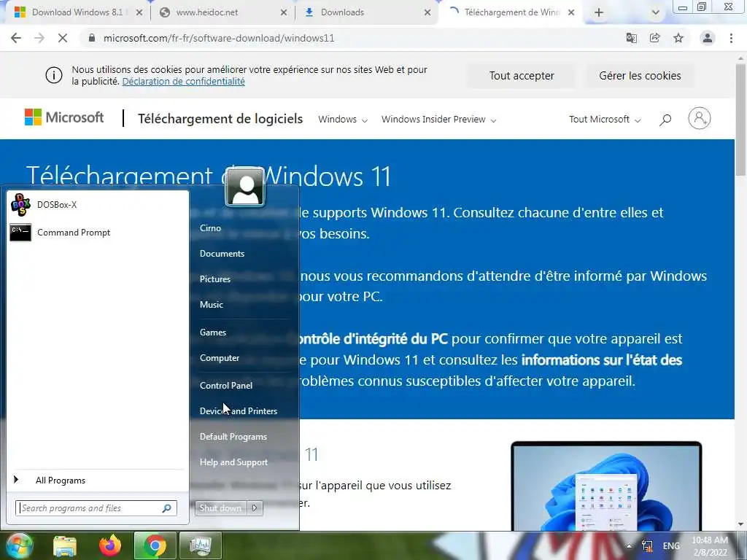Screen dimensions: 747x560
Task: Open Cirno user folder in Start menu
Action: pyautogui.click(x=210, y=228)
